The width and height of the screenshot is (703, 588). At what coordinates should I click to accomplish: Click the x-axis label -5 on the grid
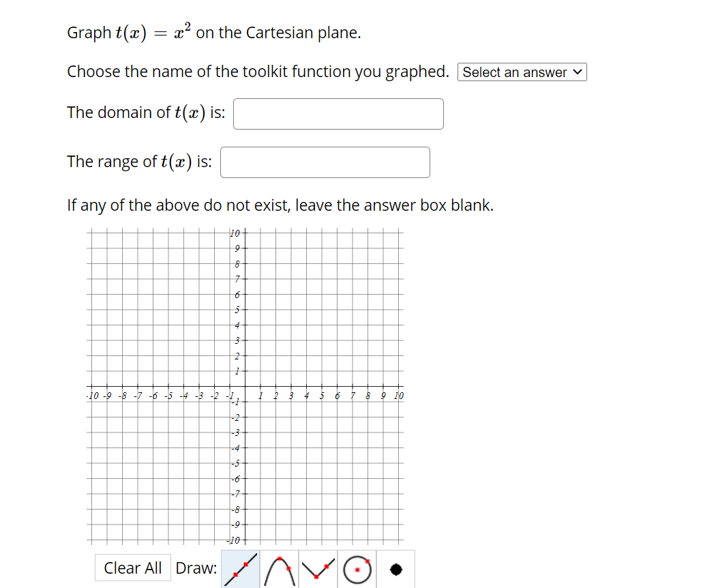168,396
